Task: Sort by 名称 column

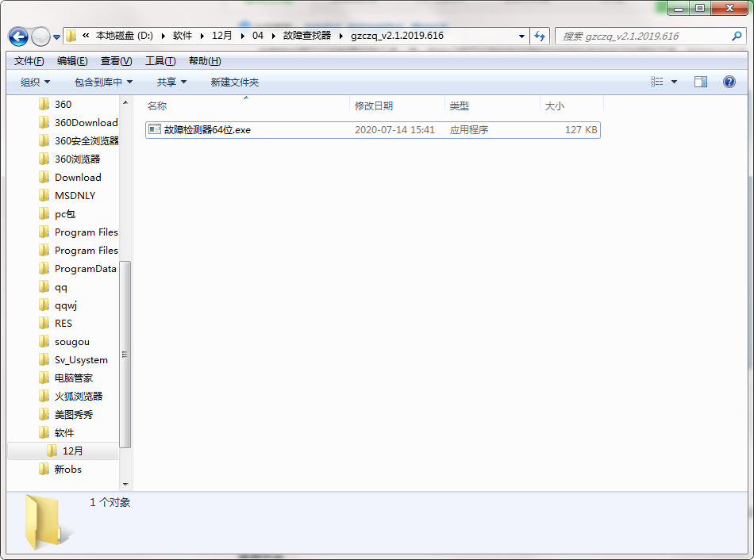Action: tap(157, 105)
